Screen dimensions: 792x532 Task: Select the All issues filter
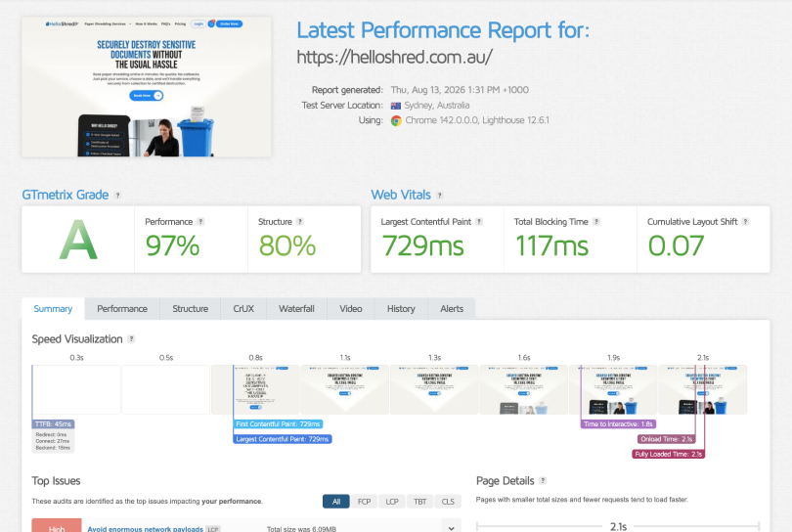336,501
